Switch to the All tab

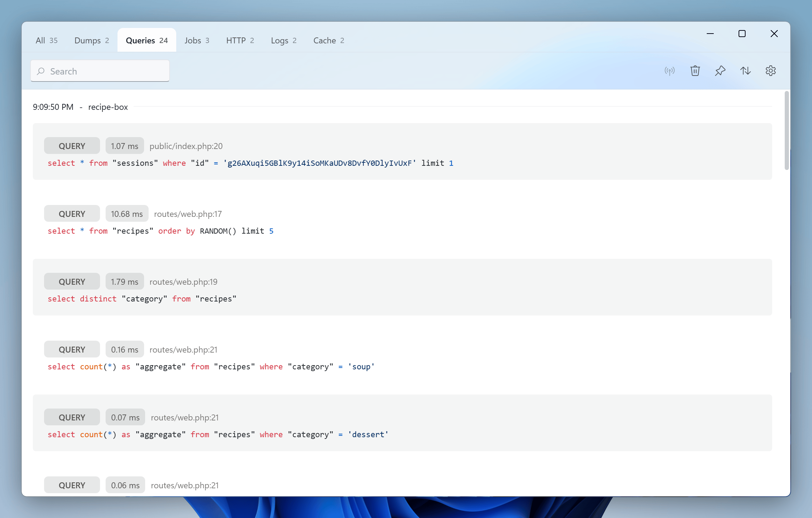click(47, 41)
